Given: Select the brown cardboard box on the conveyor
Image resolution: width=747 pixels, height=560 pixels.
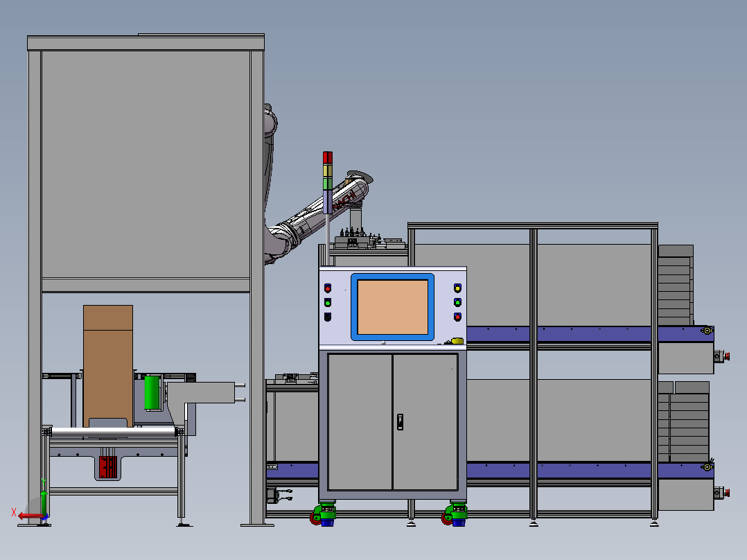Looking at the screenshot, I should (x=108, y=365).
